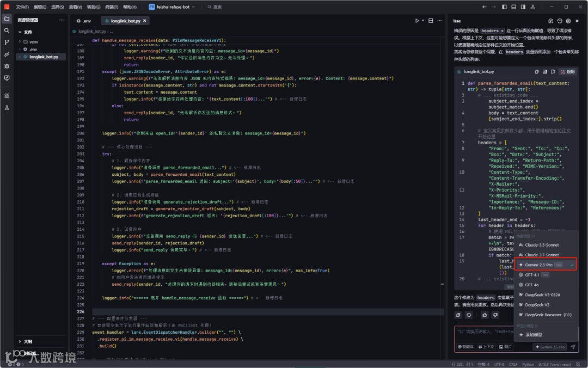This screenshot has height=368, width=588.
Task: Choose DeepSeek-Reasoner (R1) model
Action: click(x=545, y=315)
